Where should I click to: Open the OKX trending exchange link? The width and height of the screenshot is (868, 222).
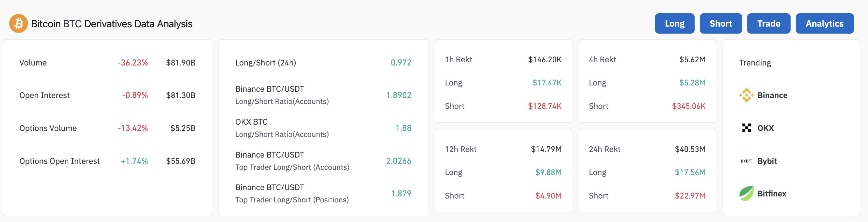point(766,128)
